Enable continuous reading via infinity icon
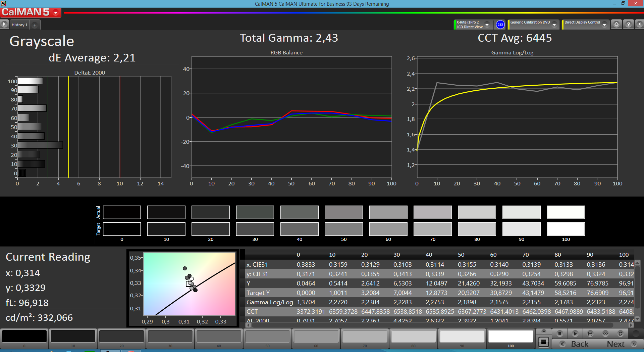Image resolution: width=644 pixels, height=352 pixels. click(605, 334)
